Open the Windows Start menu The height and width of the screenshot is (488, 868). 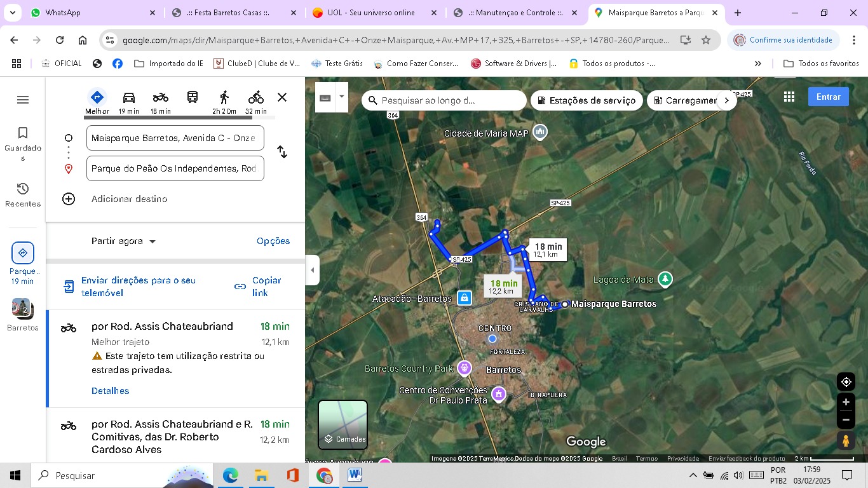(15, 475)
